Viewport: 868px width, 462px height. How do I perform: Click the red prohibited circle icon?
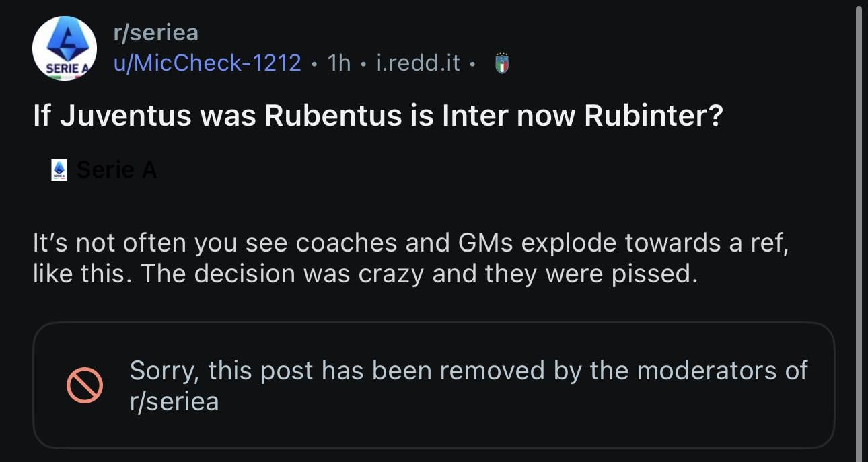85,385
